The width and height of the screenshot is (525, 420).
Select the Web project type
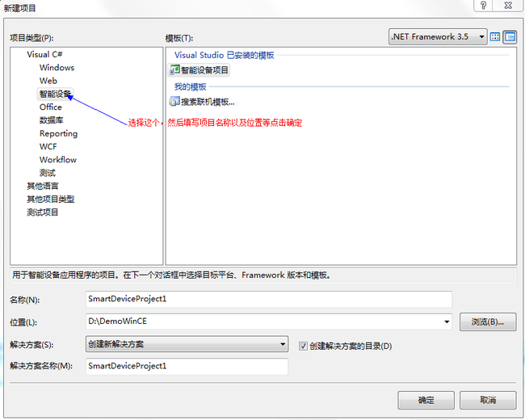48,81
